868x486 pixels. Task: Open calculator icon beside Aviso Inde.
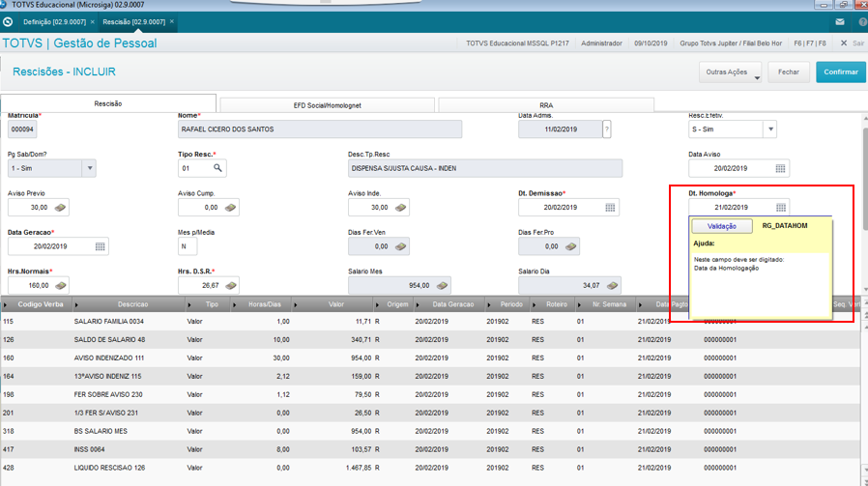pyautogui.click(x=401, y=208)
